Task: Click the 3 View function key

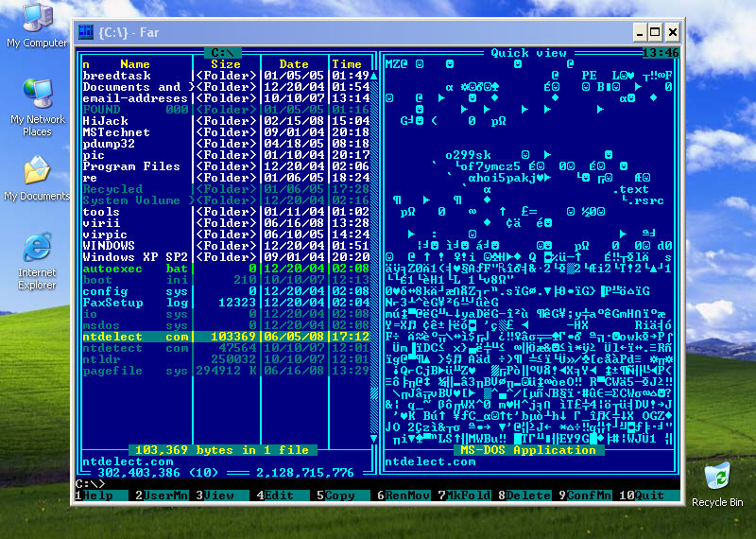Action: click(222, 496)
